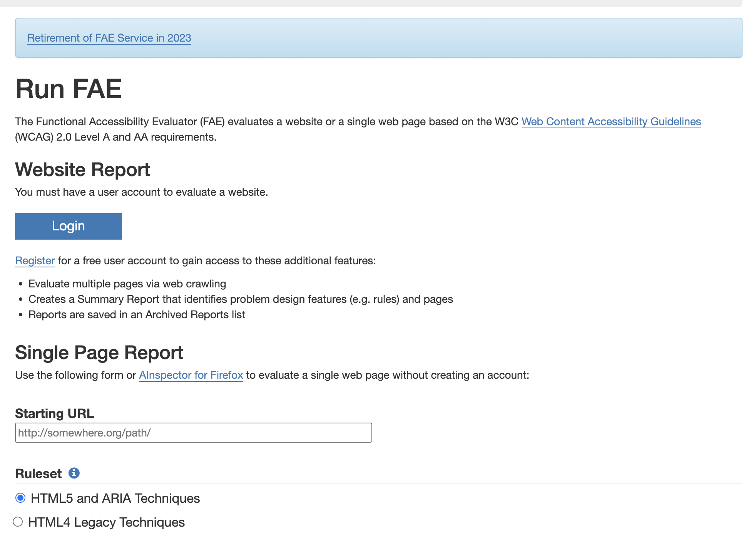The height and width of the screenshot is (554, 756).
Task: Select HTML5 and ARIA Techniques radio button
Action: pos(20,498)
